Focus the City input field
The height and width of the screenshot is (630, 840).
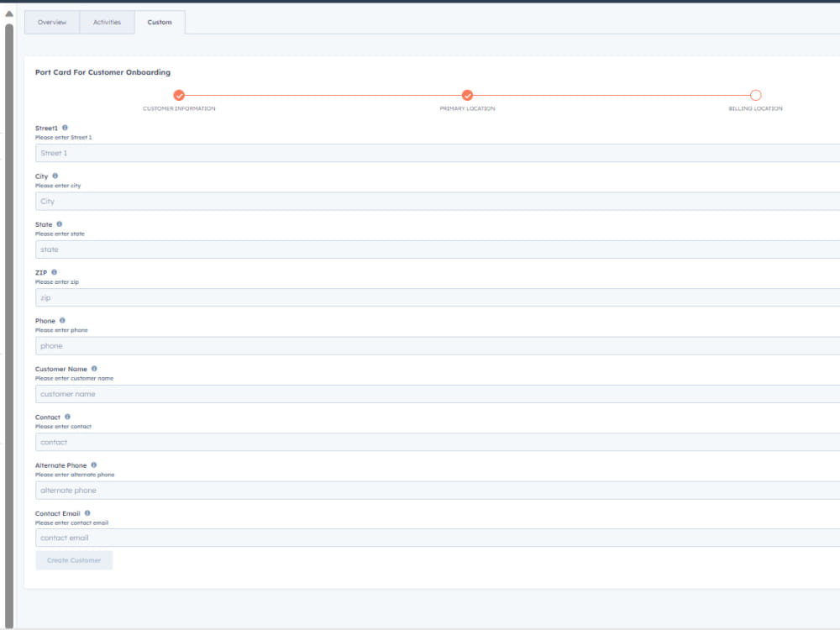[438, 202]
